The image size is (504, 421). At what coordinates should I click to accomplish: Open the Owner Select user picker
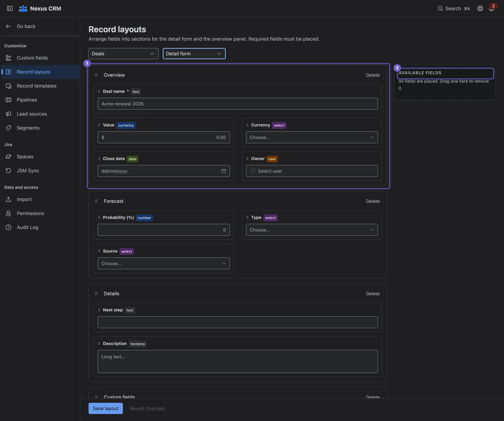pyautogui.click(x=312, y=171)
